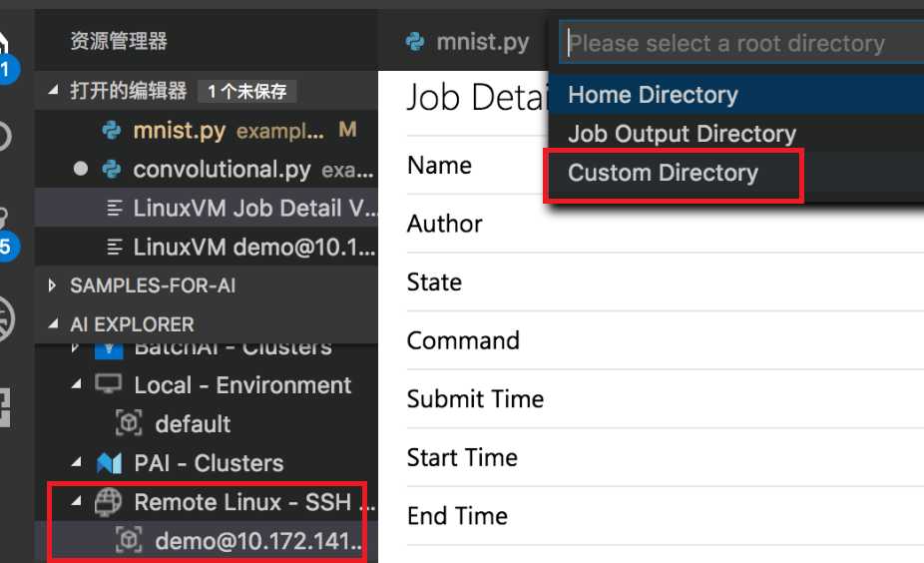Screen dimensions: 924x563
Task: Click the M modified marker on mnist.py
Action: tap(347, 130)
